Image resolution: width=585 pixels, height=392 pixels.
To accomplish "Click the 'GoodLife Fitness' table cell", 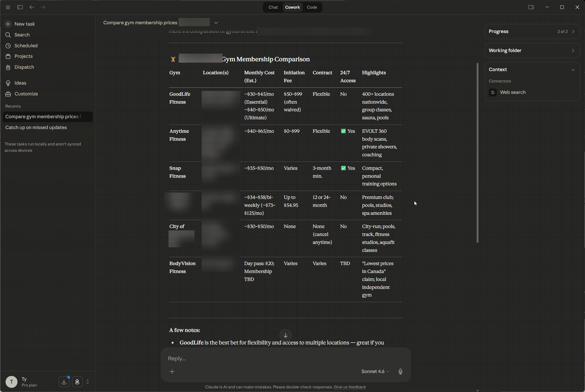I will (x=180, y=98).
